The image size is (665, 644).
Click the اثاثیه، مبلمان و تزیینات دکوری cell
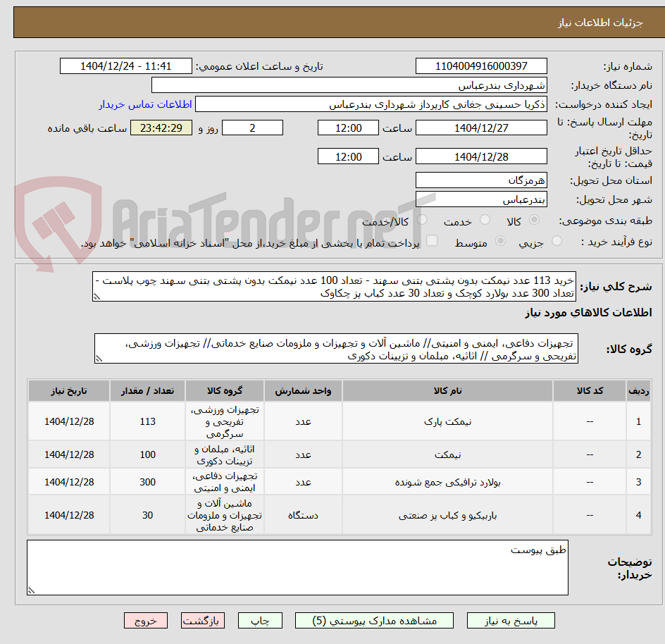224,454
